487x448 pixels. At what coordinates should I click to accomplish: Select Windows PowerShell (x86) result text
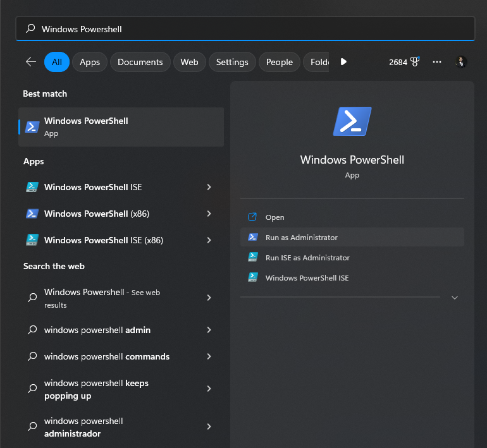pos(97,214)
